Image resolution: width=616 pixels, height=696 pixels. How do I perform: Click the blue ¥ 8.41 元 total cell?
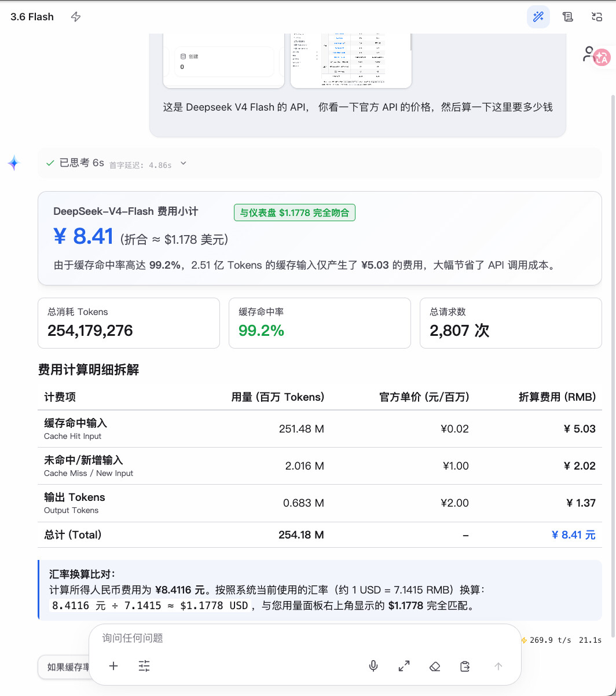[x=574, y=535]
